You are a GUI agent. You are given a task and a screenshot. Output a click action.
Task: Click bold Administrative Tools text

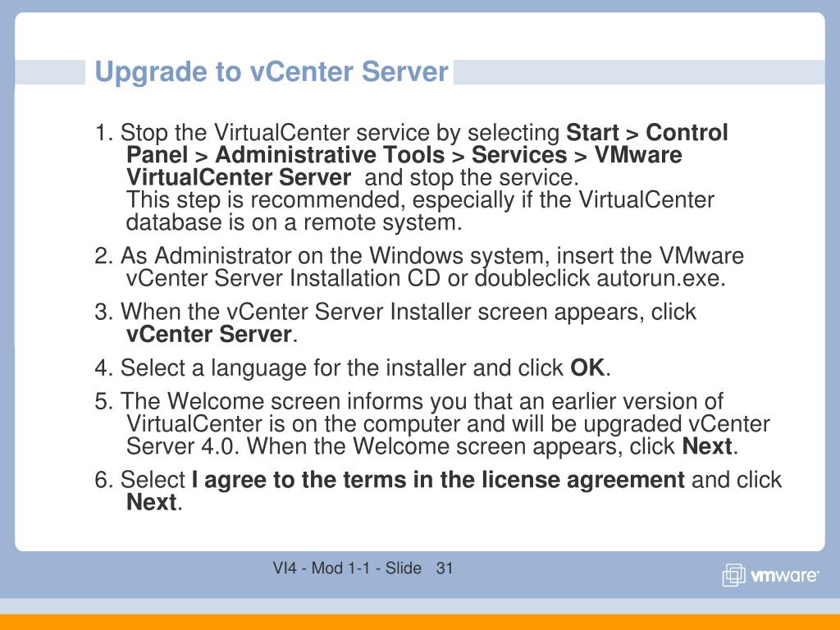330,155
